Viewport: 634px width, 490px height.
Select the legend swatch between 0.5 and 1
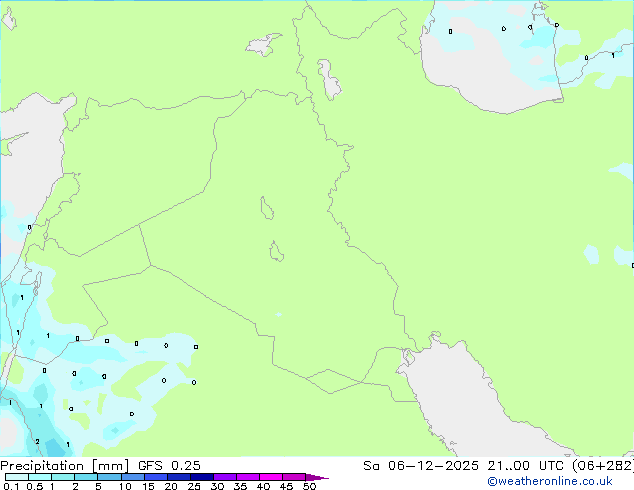[40, 477]
